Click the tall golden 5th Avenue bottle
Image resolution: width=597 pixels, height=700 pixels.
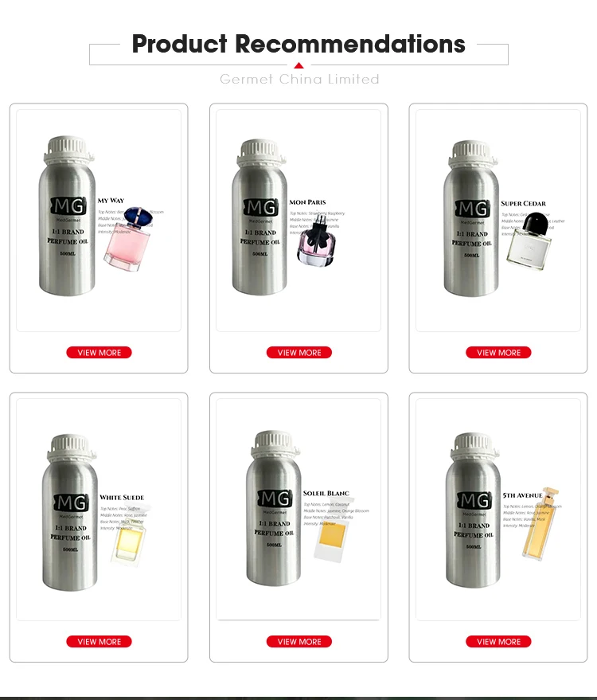coord(540,523)
